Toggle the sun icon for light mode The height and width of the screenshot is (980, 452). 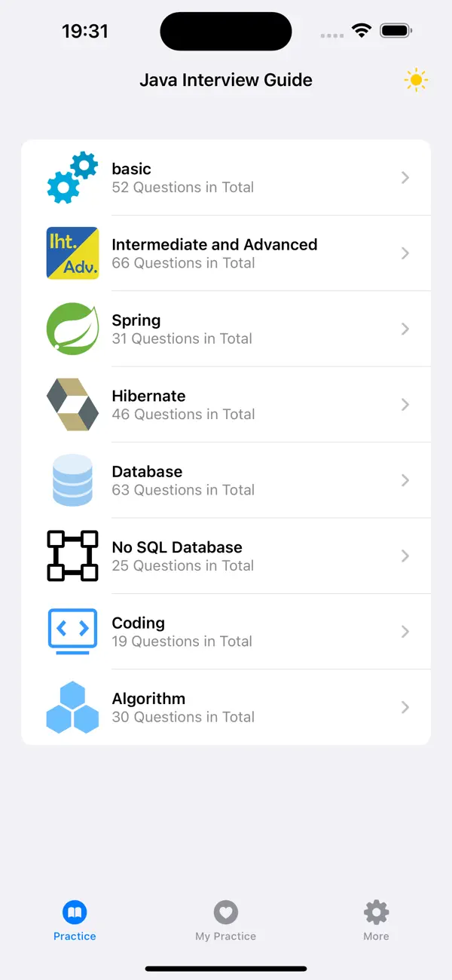pyautogui.click(x=415, y=79)
